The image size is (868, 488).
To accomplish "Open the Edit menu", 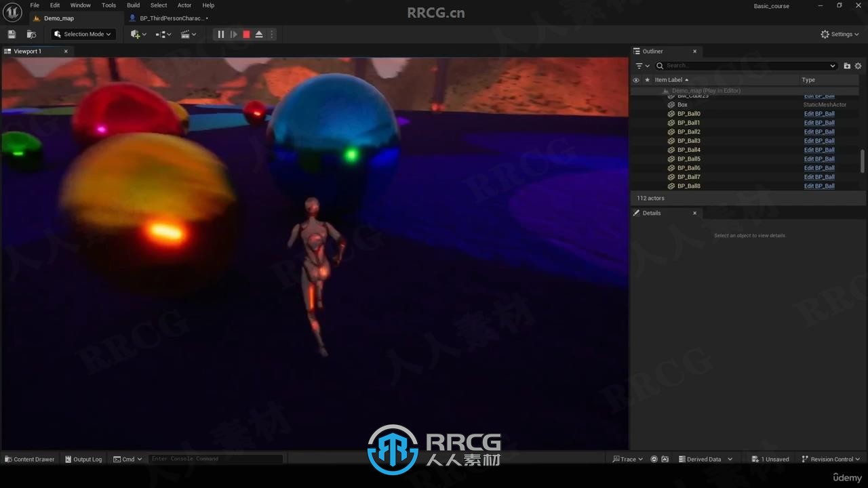I will pos(55,5).
